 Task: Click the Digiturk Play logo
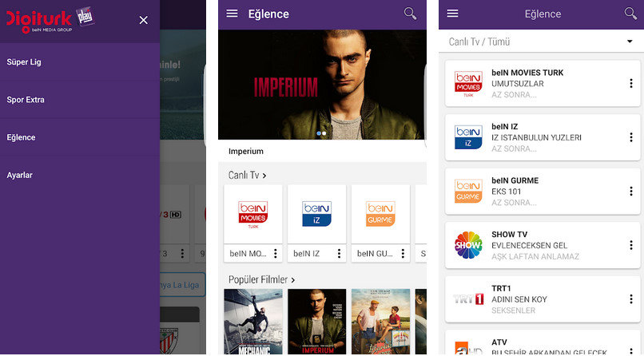[50, 20]
